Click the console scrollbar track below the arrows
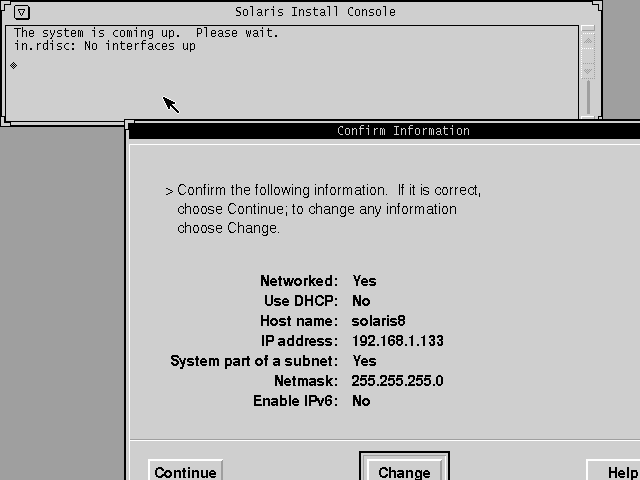 click(588, 97)
